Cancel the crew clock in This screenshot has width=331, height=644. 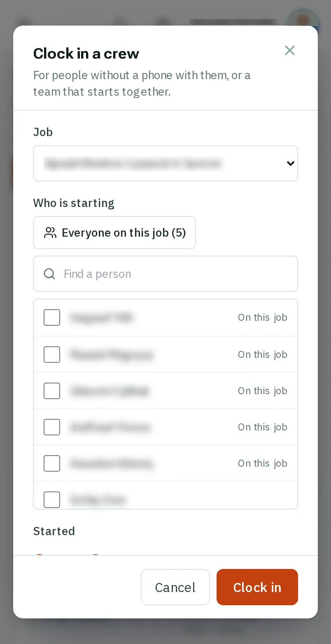(x=175, y=587)
